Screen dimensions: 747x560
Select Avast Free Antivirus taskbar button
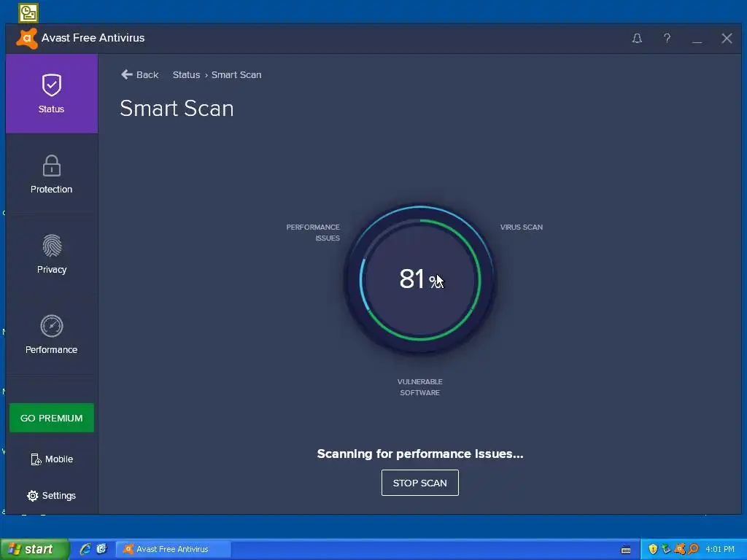(x=174, y=549)
